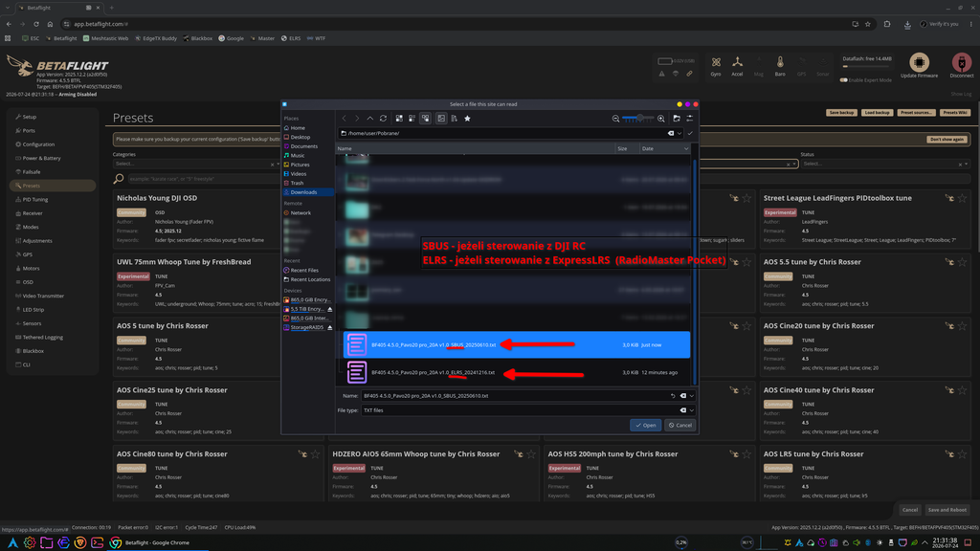Toggle the show preview icon in file dialog

[441, 118]
